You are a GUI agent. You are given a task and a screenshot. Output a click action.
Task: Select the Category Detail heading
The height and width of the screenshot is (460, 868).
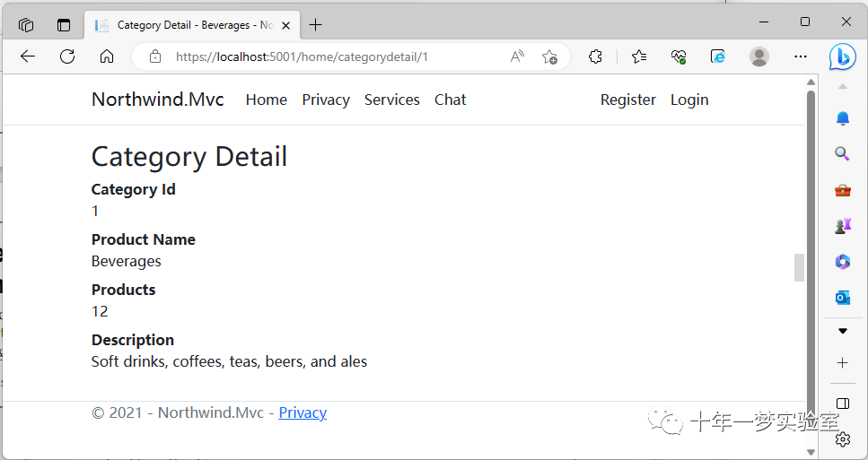pos(189,156)
